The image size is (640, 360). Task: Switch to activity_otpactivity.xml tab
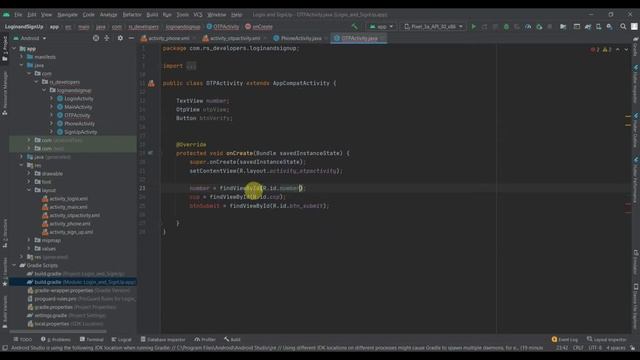[235, 38]
